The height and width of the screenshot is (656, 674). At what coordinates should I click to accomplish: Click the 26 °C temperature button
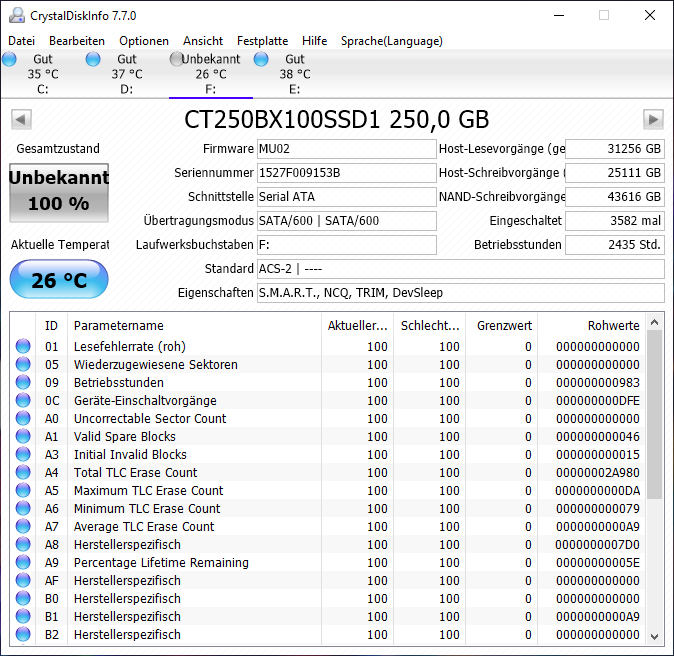tap(59, 279)
